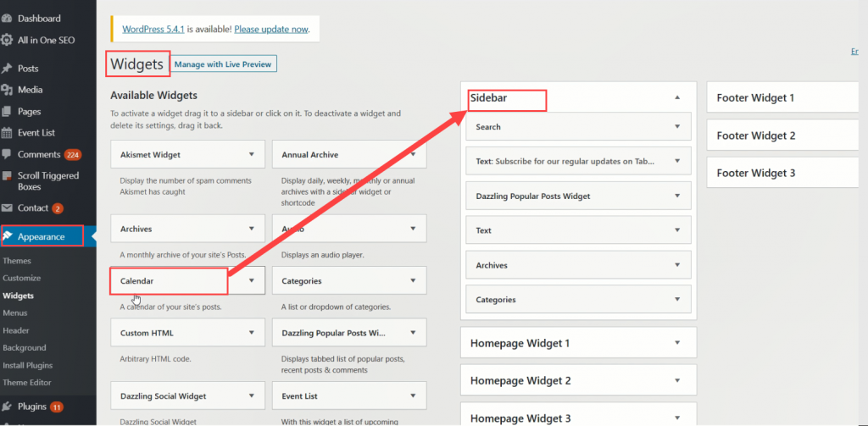The height and width of the screenshot is (426, 868).
Task: Open Dashboard menu label
Action: click(39, 19)
